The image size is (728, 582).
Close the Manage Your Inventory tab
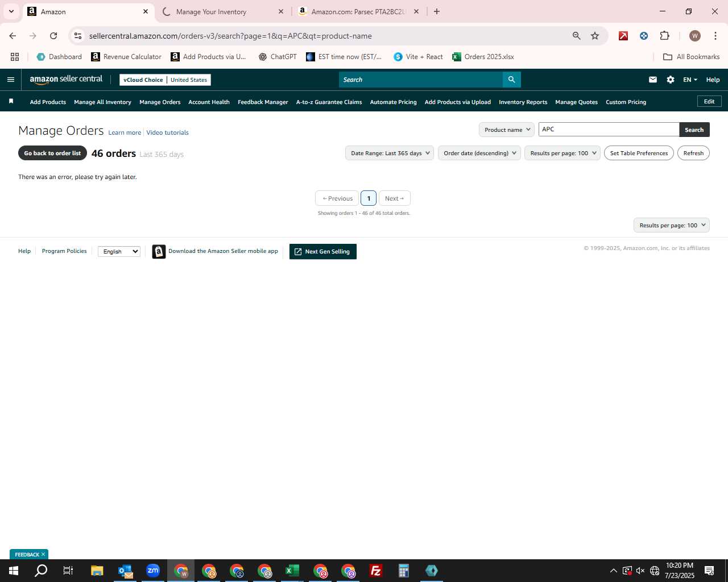(281, 11)
